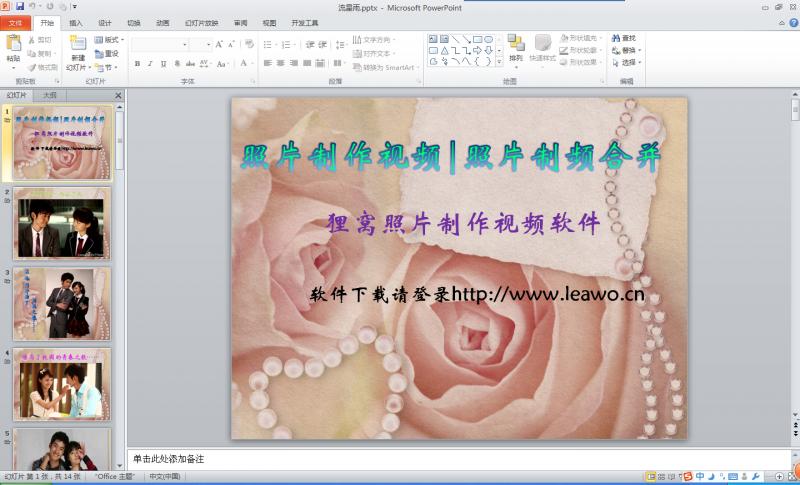This screenshot has width=800, height=485.
Task: Click the Decrease Font Size icon
Action: [231, 45]
